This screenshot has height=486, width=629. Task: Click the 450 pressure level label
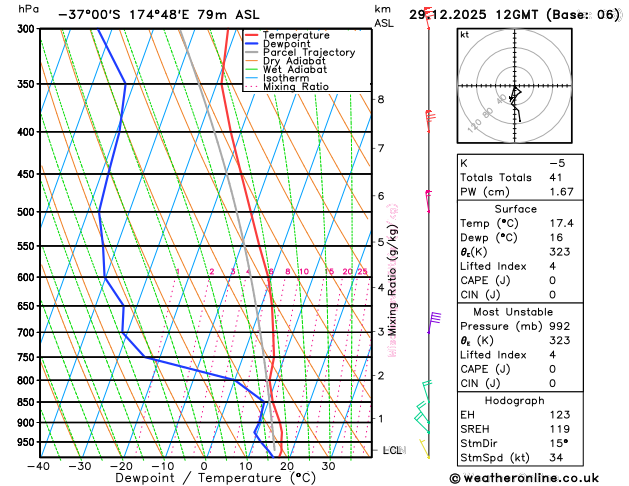pos(25,174)
